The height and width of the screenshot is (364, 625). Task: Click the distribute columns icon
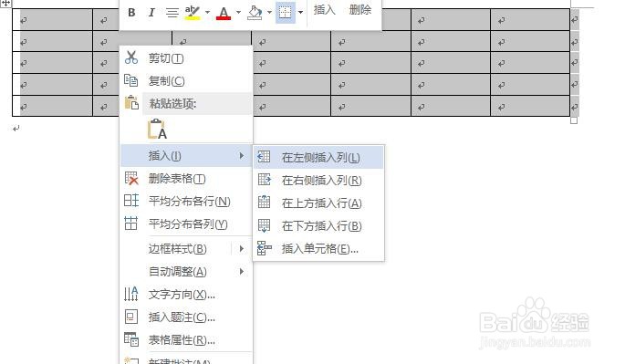coord(130,224)
